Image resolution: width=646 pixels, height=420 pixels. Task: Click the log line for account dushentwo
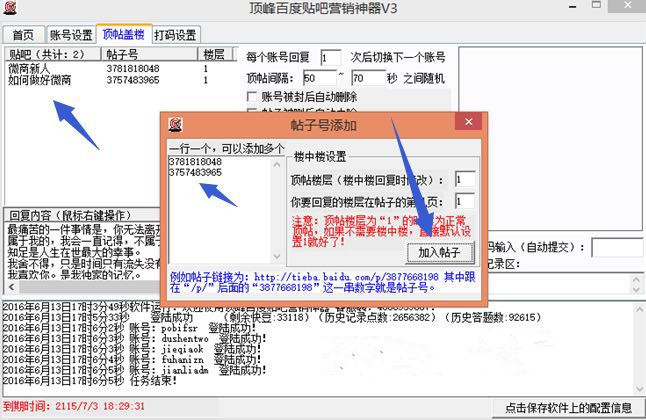tap(134, 338)
